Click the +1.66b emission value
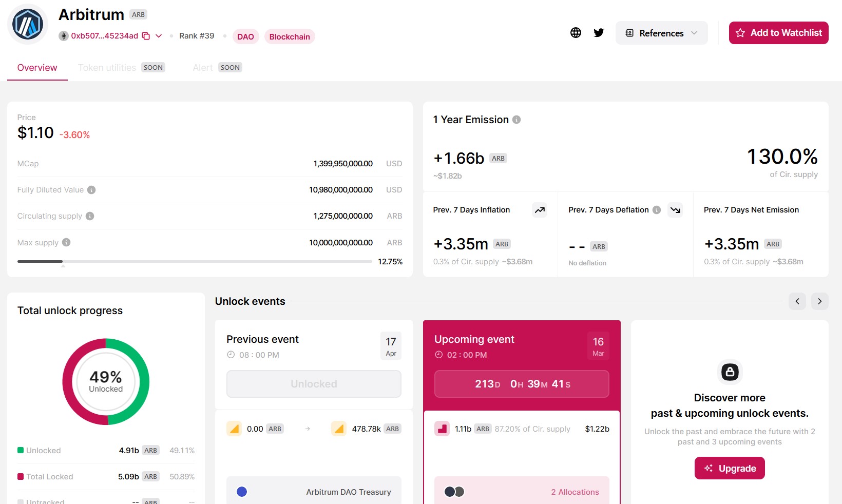The height and width of the screenshot is (504, 842). pyautogui.click(x=459, y=158)
